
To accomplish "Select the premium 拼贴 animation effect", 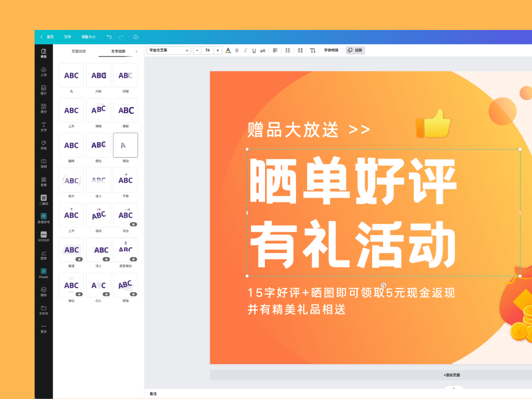I will (x=125, y=285).
